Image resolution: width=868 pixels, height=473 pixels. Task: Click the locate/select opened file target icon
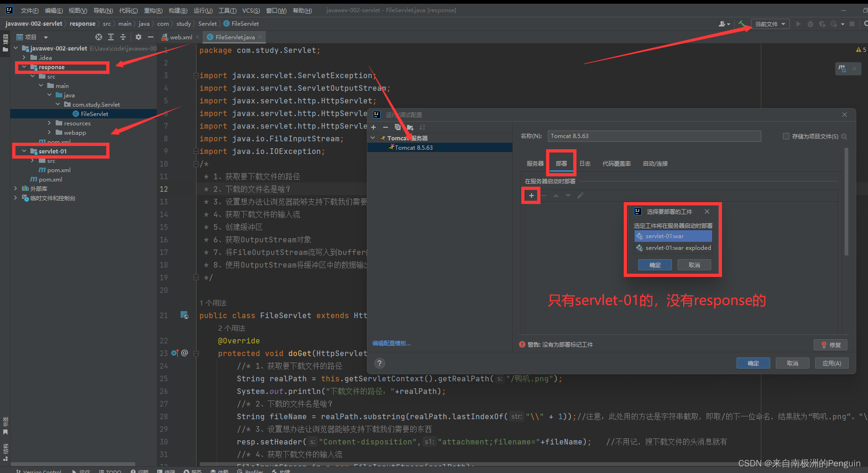(99, 37)
